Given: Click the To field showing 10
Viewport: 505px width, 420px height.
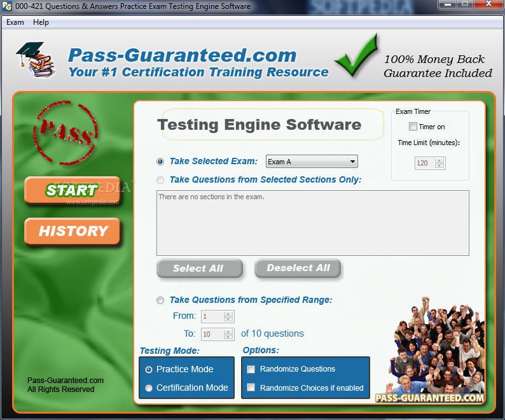Looking at the screenshot, I should pyautogui.click(x=212, y=334).
